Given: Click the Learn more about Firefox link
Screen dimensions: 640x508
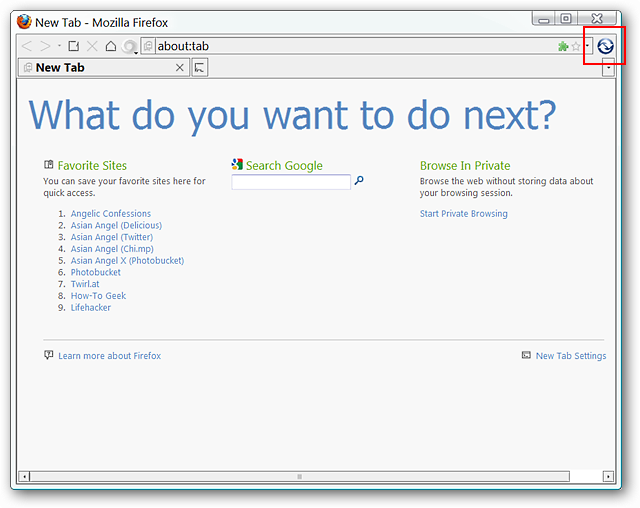Looking at the screenshot, I should (109, 356).
